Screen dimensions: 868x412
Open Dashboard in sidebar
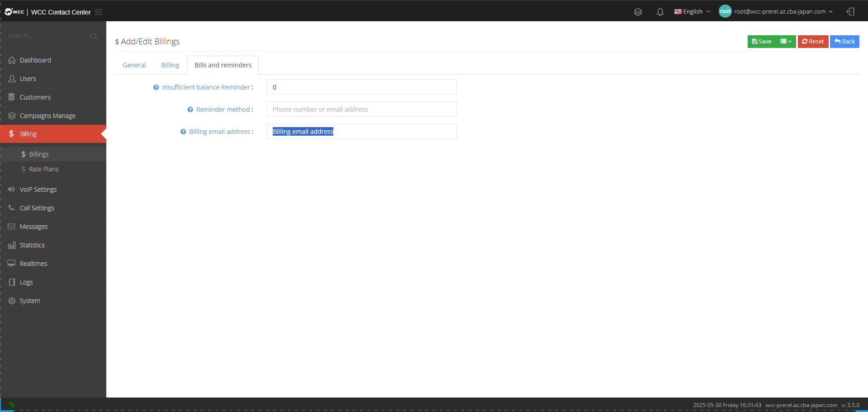53,60
